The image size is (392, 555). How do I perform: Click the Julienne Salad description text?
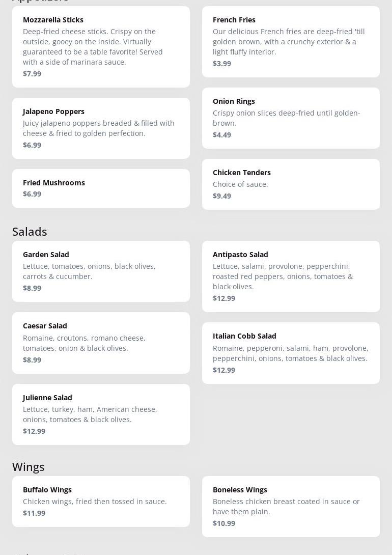coord(90,414)
